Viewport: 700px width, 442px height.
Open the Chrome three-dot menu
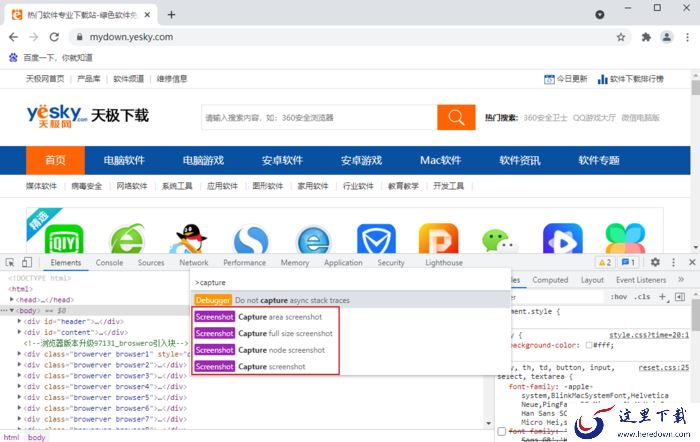click(687, 37)
